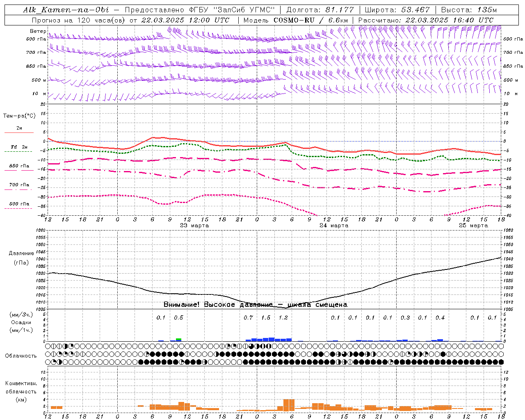525x420 pixels.
Task: Click the "24 марта" date label
Action: tap(334, 226)
